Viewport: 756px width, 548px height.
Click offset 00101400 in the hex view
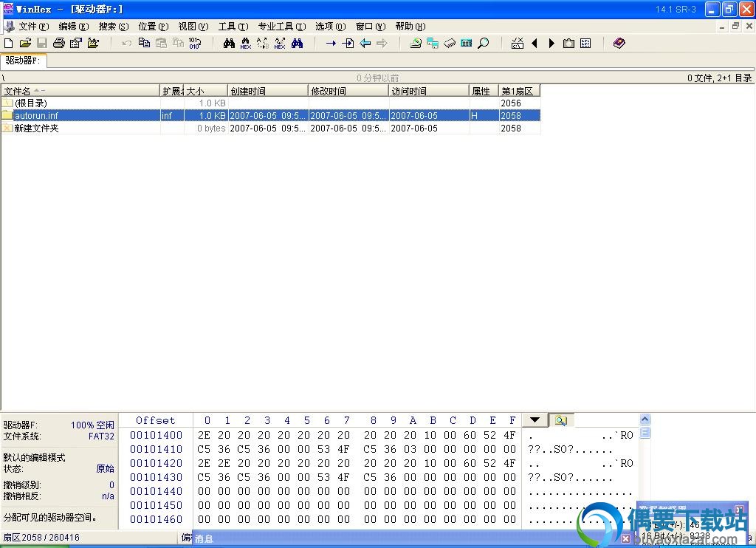tap(157, 435)
